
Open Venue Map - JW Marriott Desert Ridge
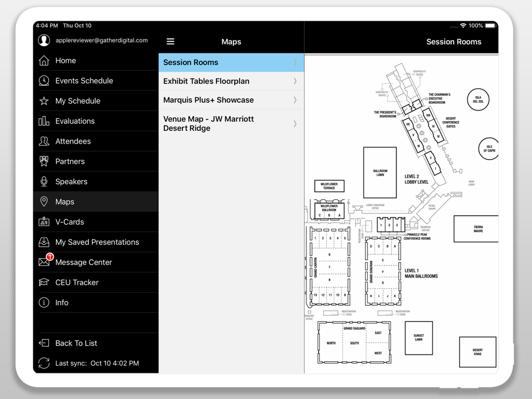pos(231,123)
